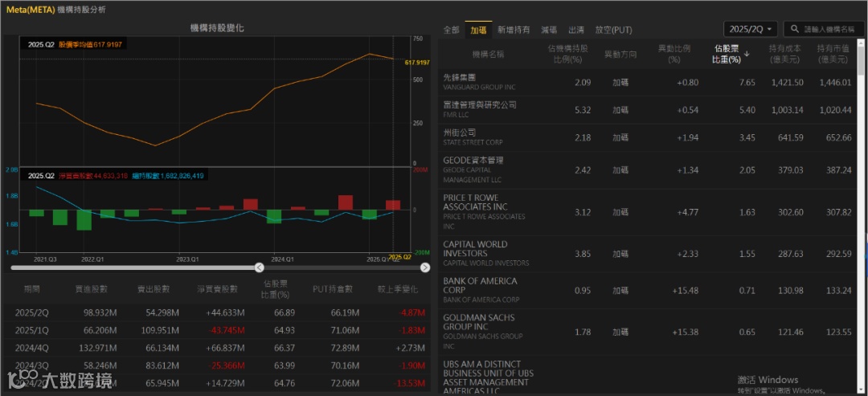Screen dimensions: 868x396
Task: Click the 總持股數 1,682,826,419 legend label
Action: tap(168, 176)
